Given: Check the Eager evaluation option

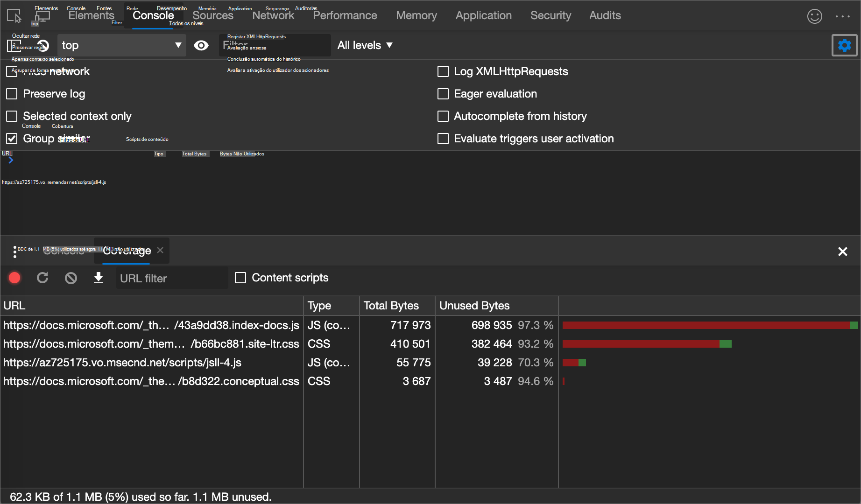Looking at the screenshot, I should pyautogui.click(x=443, y=94).
